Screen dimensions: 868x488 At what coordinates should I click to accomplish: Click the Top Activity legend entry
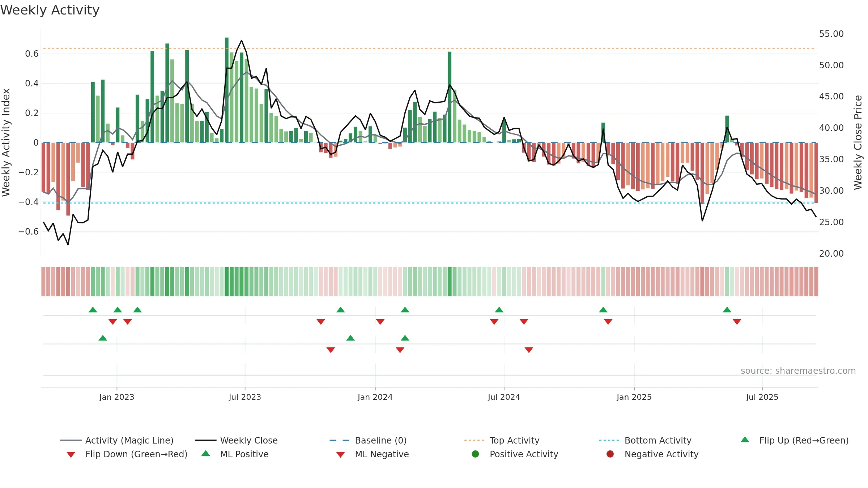502,440
